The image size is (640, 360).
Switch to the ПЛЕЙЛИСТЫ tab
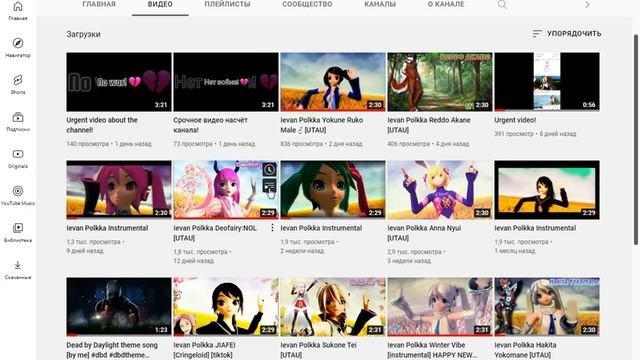pyautogui.click(x=227, y=4)
